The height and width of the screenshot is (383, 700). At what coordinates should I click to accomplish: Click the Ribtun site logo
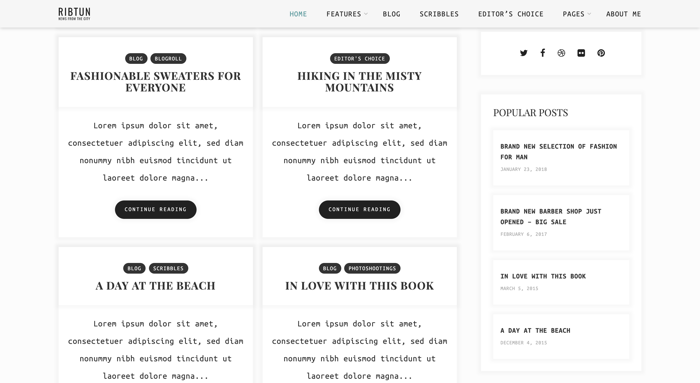point(74,13)
